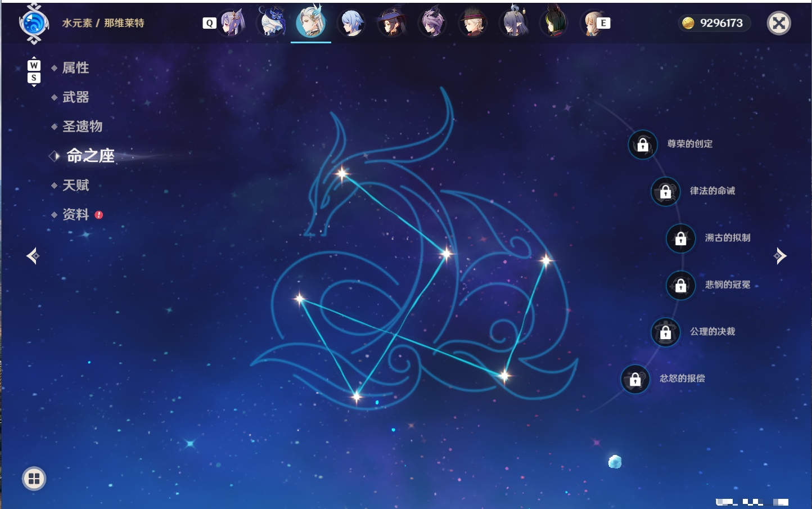Image resolution: width=812 pixels, height=509 pixels.
Task: Click the highlighted Neuvillette avatar
Action: pyautogui.click(x=311, y=22)
